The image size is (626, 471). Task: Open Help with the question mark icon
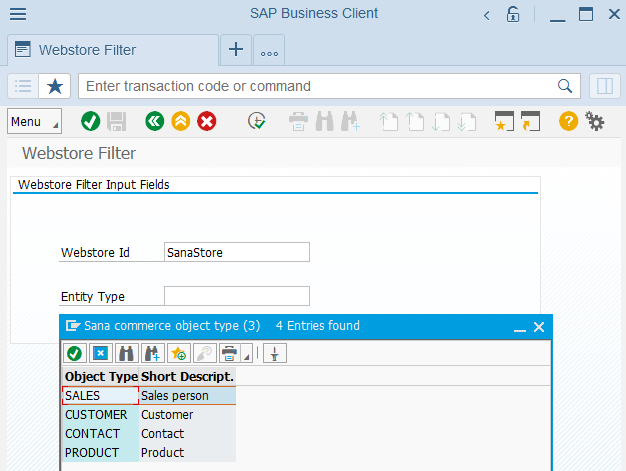[569, 121]
